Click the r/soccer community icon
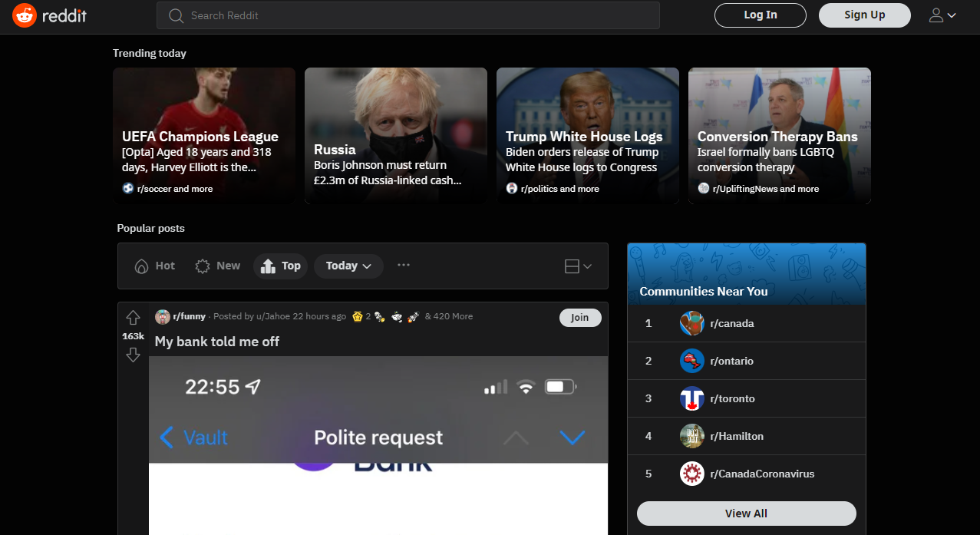Screen dimensions: 980x535 (x=128, y=188)
